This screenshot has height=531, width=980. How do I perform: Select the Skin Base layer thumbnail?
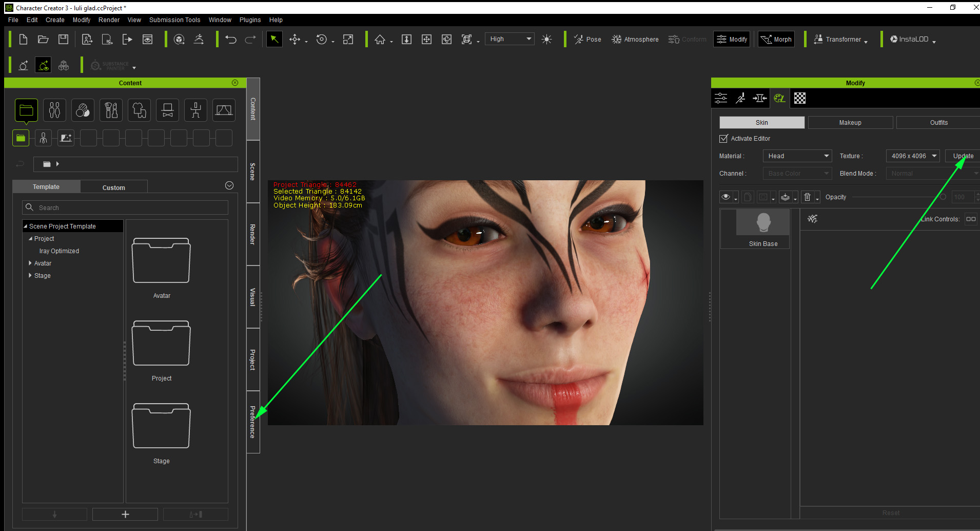coord(762,223)
